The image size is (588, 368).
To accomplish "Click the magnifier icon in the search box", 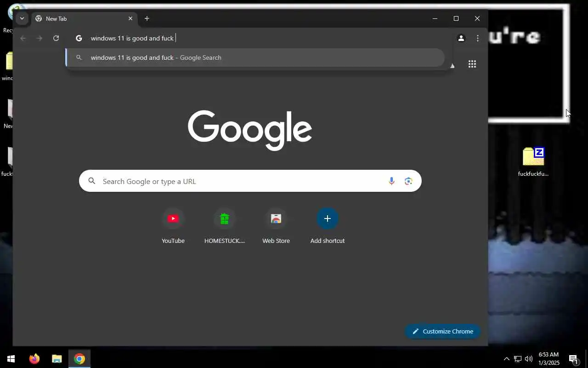I will tap(92, 181).
